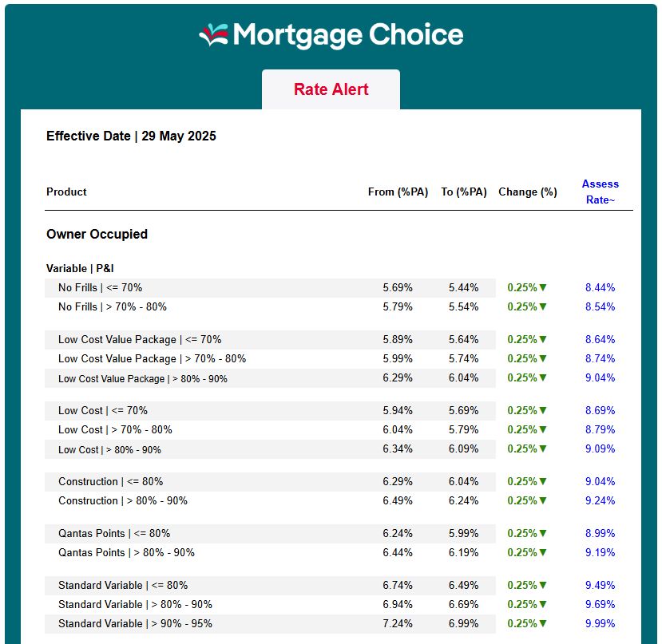Click the Change (%) column header
The image size is (662, 644).
tap(527, 192)
